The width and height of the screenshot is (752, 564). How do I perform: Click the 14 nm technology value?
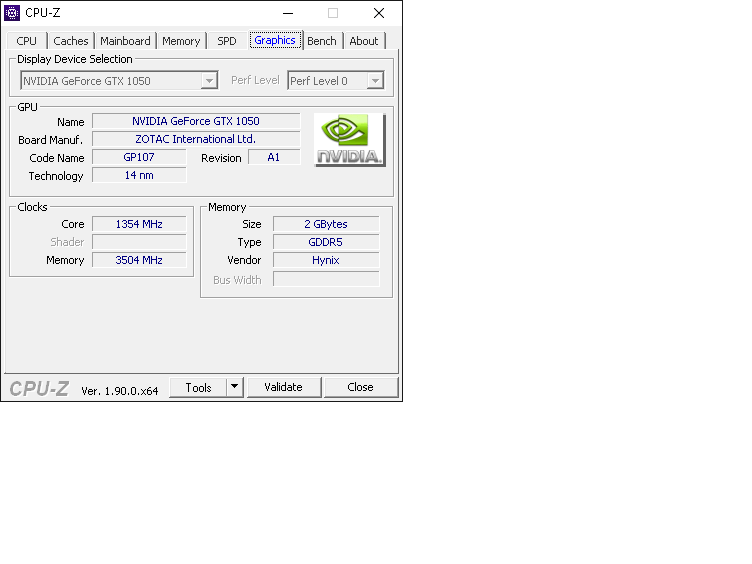139,175
